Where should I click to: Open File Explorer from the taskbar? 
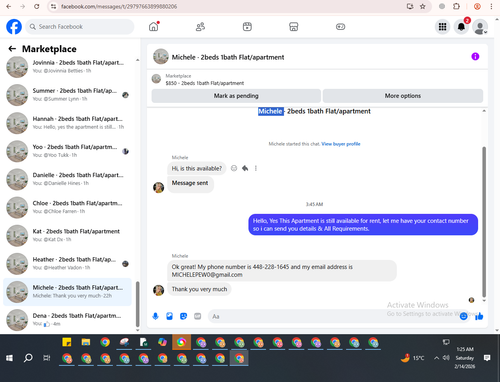(86, 342)
